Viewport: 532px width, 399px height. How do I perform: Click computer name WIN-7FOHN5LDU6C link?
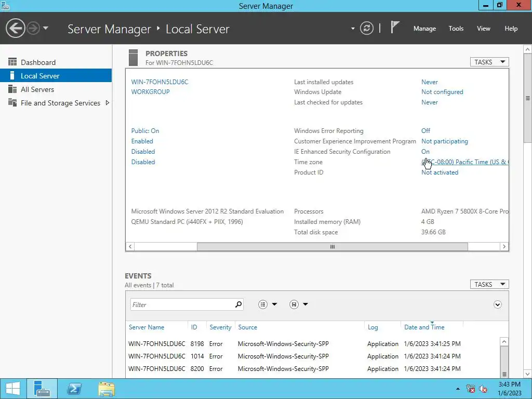tap(159, 82)
